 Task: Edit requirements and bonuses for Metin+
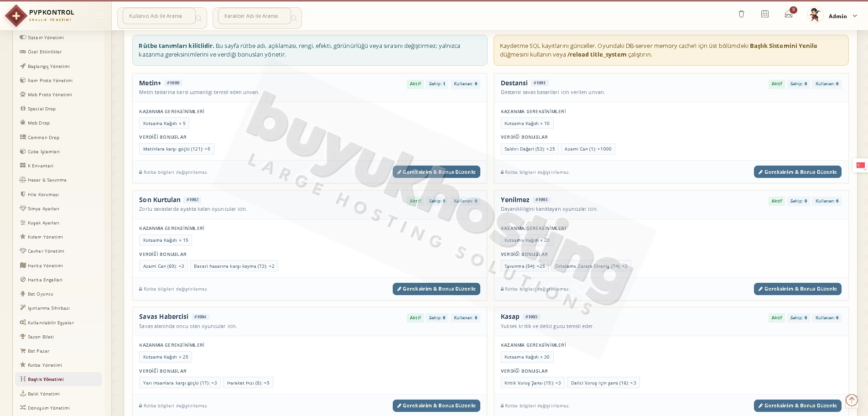click(x=436, y=172)
